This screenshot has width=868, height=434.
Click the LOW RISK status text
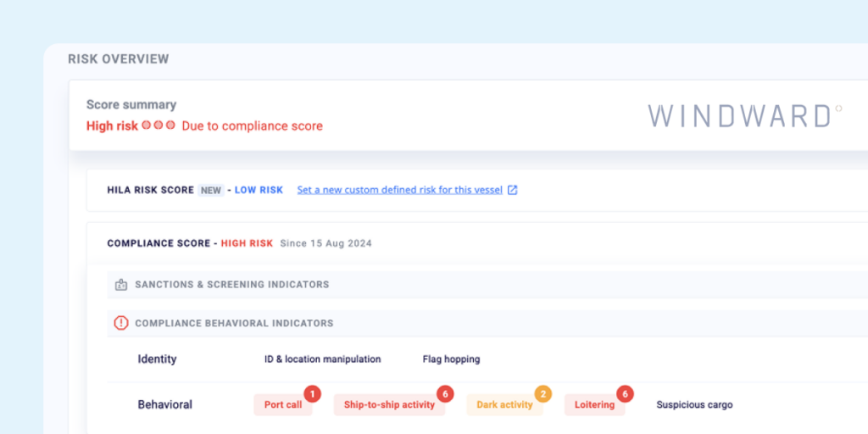(x=259, y=191)
